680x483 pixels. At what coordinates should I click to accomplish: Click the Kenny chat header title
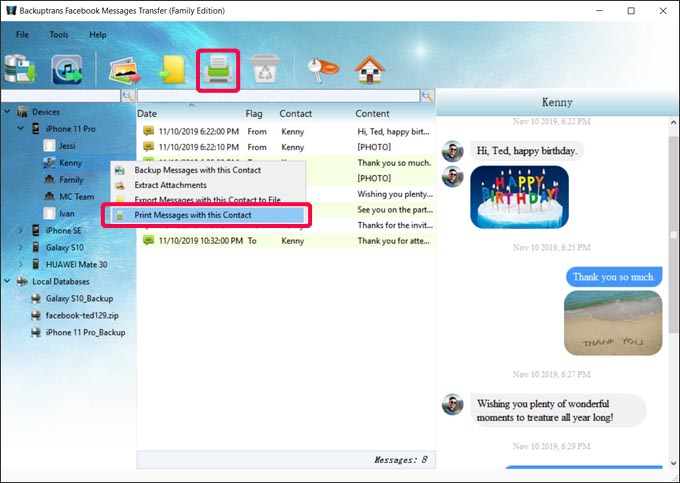pyautogui.click(x=557, y=102)
